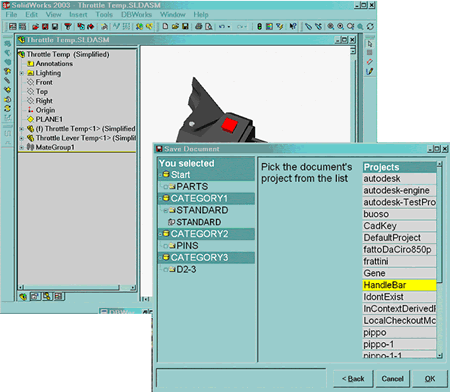Image resolution: width=450 pixels, height=392 pixels.
Task: Select the highlighted HandleBar project
Action: [399, 285]
